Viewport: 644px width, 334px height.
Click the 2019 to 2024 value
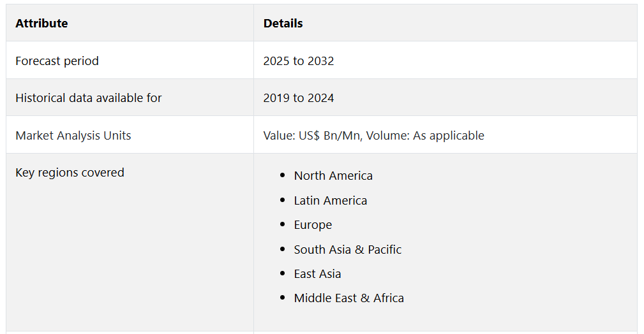click(x=298, y=98)
